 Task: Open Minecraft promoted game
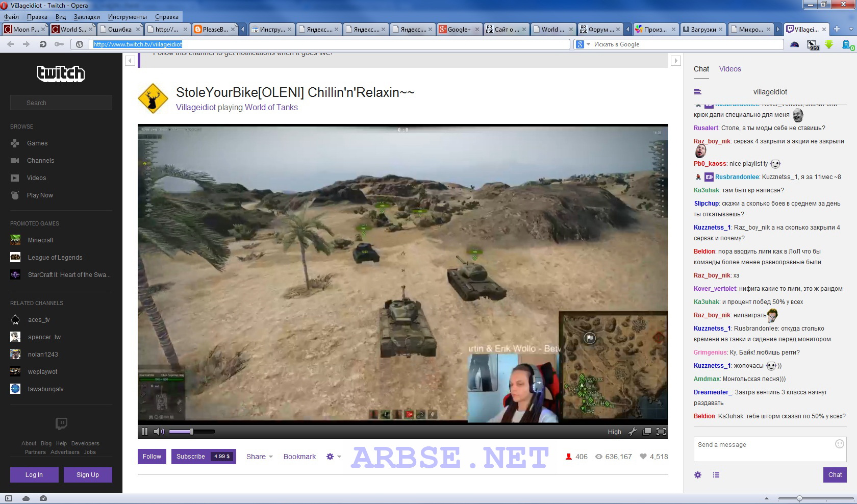pyautogui.click(x=40, y=240)
